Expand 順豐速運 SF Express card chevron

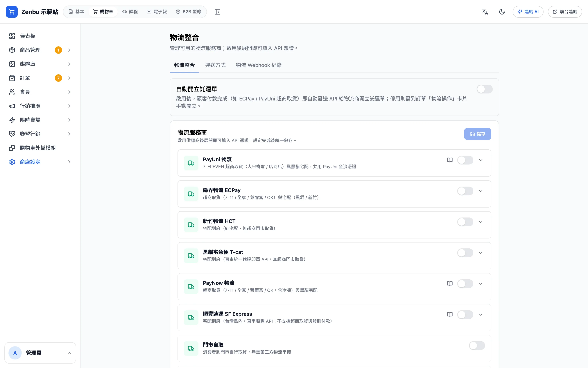(x=481, y=315)
